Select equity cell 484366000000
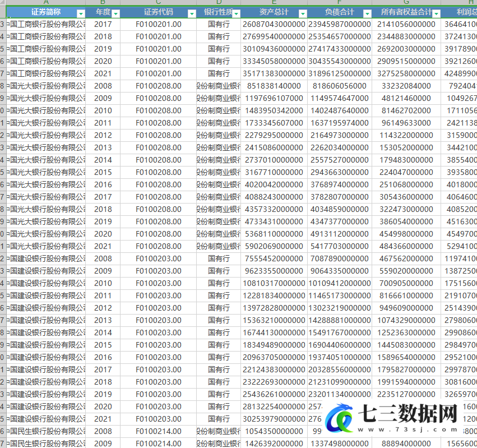 coord(406,246)
